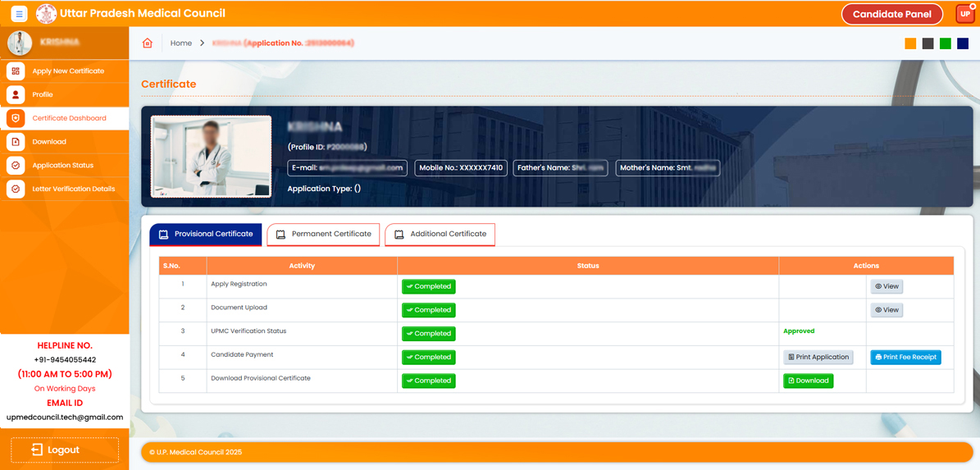Switch to the Additional Certificate tab

pyautogui.click(x=440, y=235)
